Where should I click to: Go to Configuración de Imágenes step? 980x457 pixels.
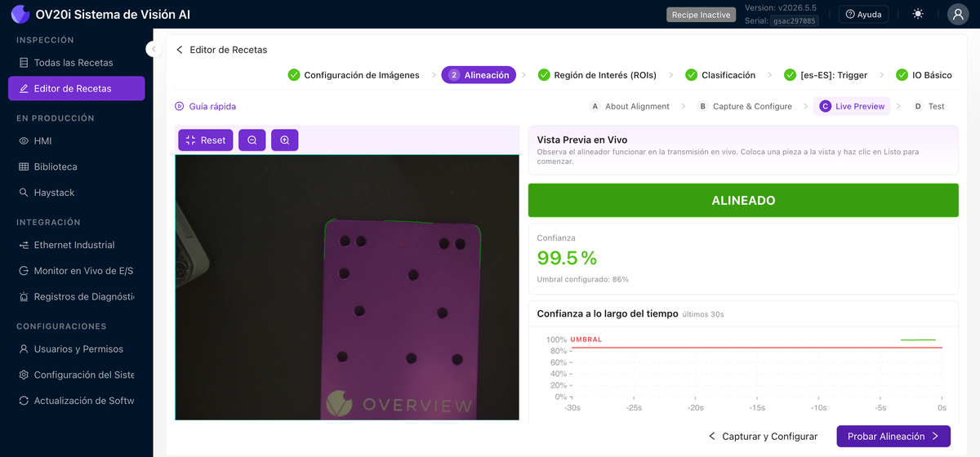(354, 75)
